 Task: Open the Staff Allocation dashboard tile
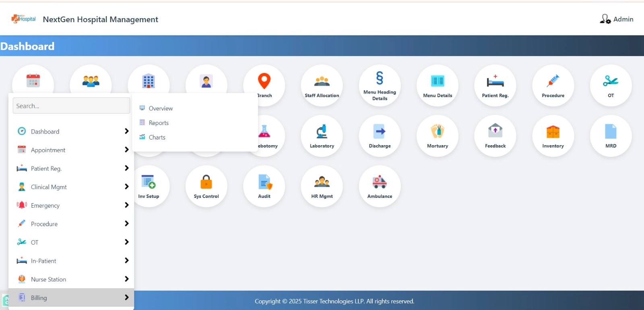pos(322,85)
